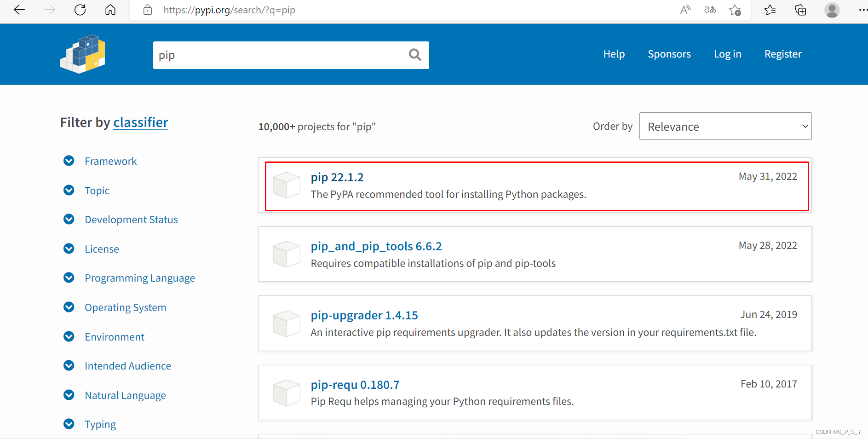
Task: Expand the Environment filter chevron
Action: click(x=69, y=336)
